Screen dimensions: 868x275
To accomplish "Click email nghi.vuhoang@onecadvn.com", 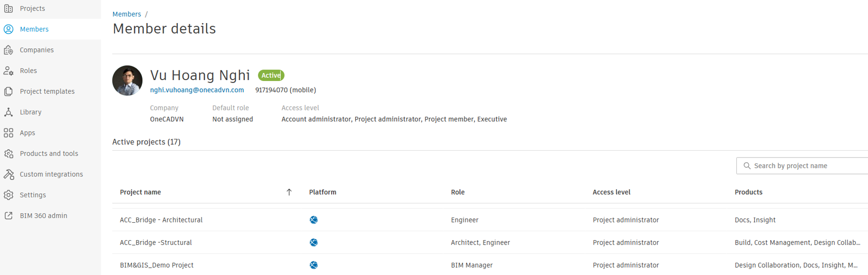I will click(x=197, y=90).
